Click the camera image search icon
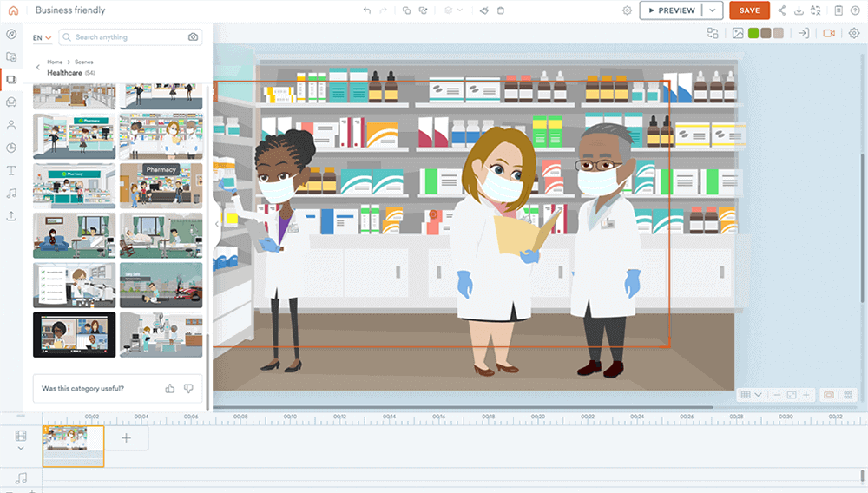The width and height of the screenshot is (868, 493). [x=193, y=37]
